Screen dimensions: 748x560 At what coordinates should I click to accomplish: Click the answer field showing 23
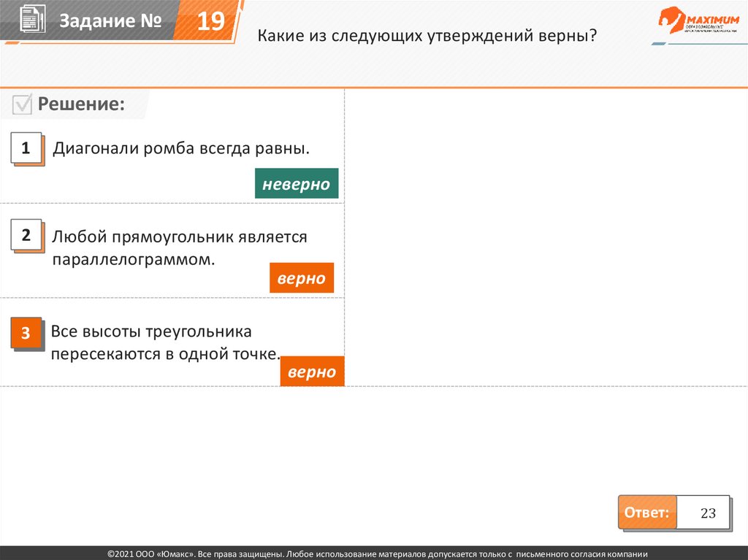pyautogui.click(x=703, y=513)
